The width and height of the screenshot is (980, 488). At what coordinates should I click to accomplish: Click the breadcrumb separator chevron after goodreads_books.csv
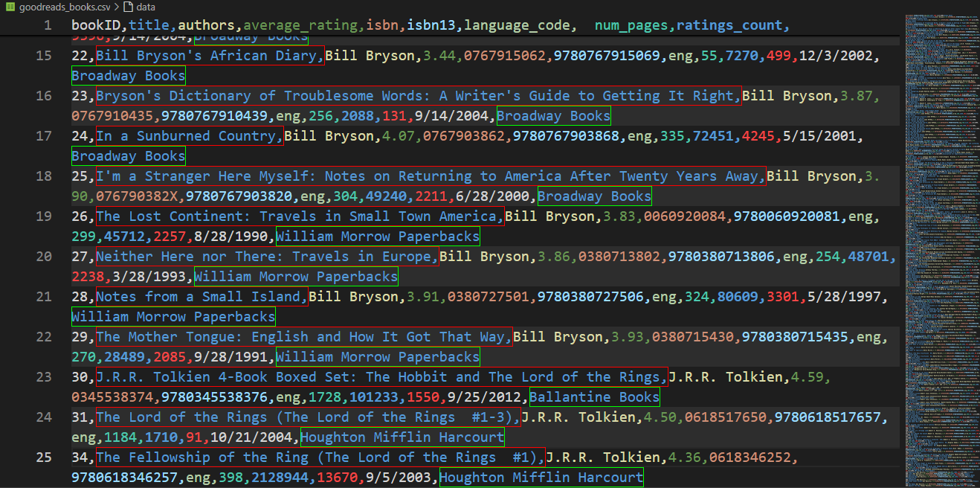[117, 7]
